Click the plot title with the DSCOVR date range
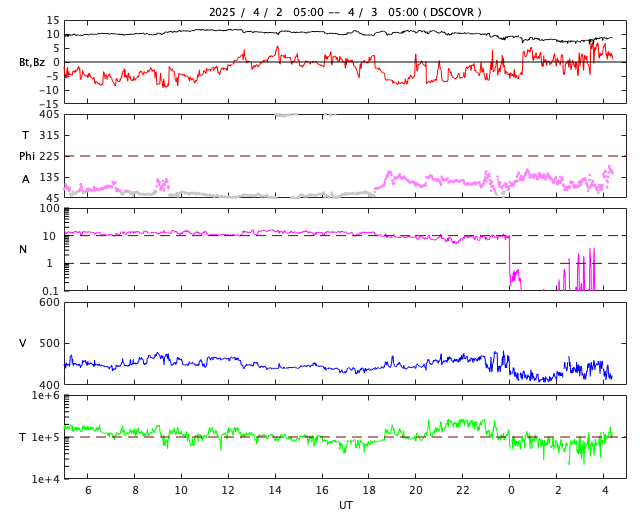The height and width of the screenshot is (512, 640). pyautogui.click(x=345, y=12)
